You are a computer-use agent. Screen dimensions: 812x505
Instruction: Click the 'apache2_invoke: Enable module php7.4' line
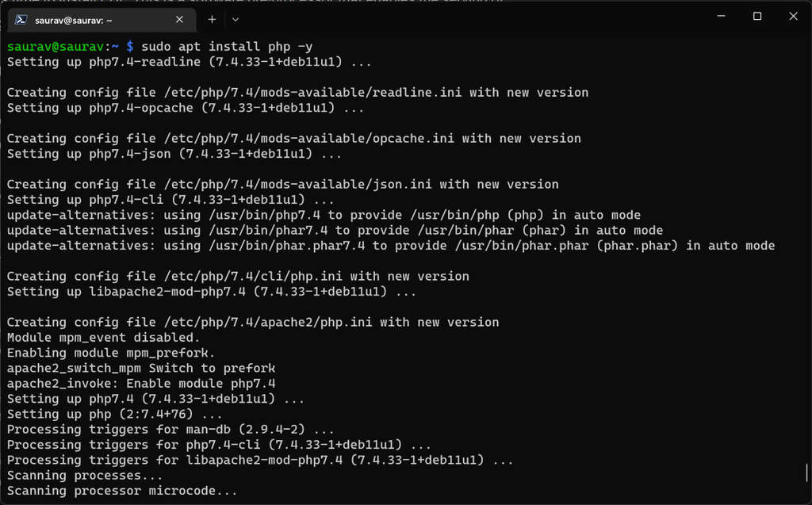click(141, 384)
